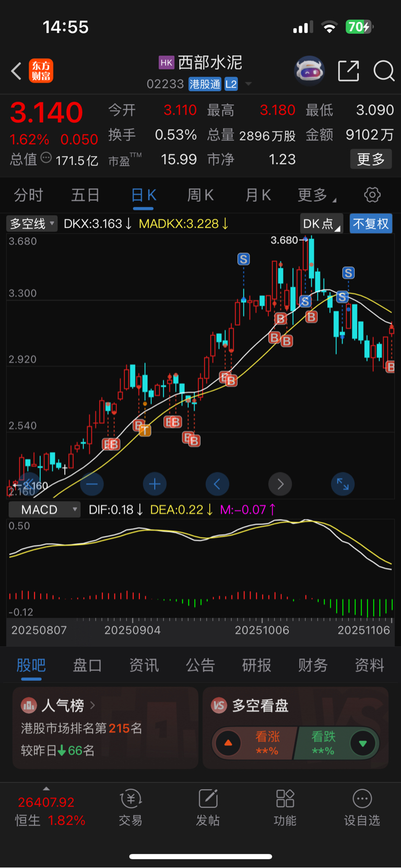This screenshot has width=401, height=868.
Task: Open 多空线 indicator dropdown
Action: tap(32, 224)
